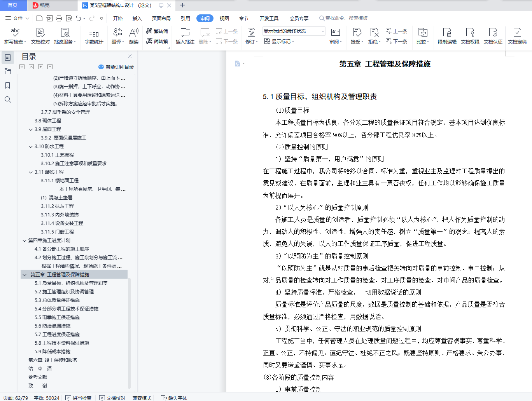Jump to 第六章 竣工保修和服务 heading
This screenshot has width=532, height=401.
point(52,360)
